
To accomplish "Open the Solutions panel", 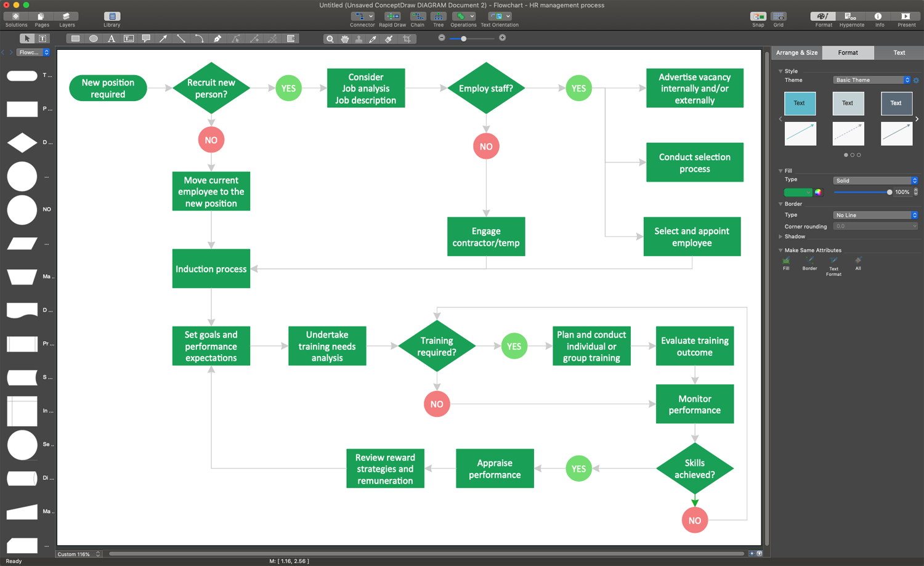I will pos(16,20).
